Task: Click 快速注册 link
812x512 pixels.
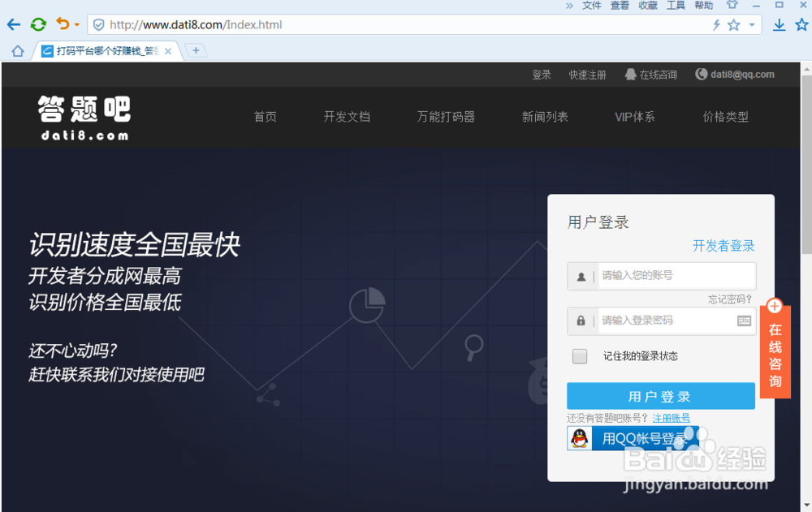Action: pyautogui.click(x=587, y=75)
